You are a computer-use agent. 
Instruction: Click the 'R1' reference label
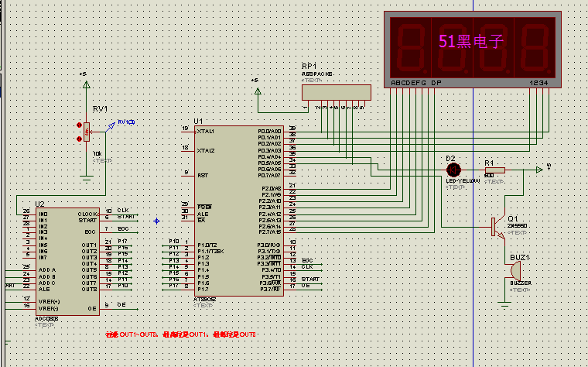(489, 163)
